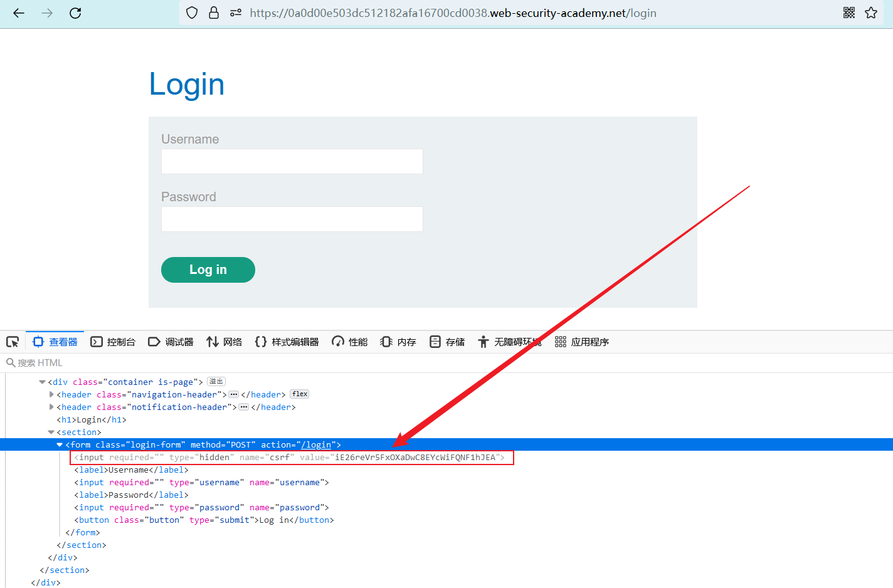Expand the notification-header element node

[51, 407]
